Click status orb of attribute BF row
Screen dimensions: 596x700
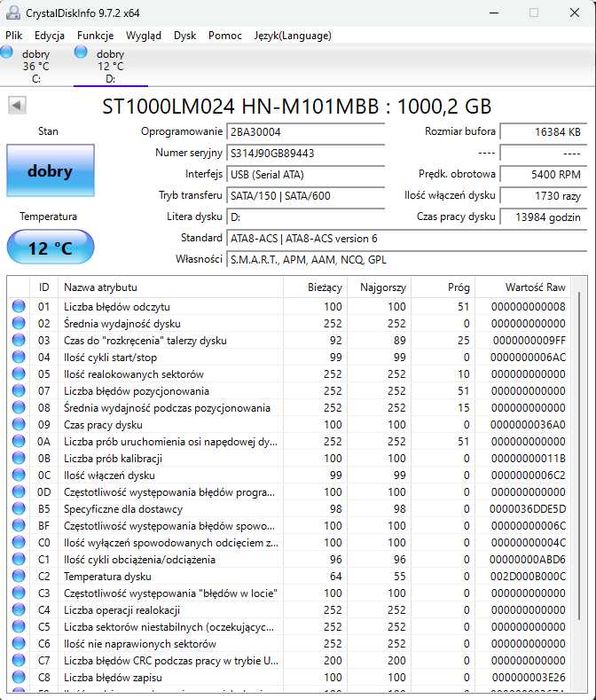pyautogui.click(x=18, y=525)
